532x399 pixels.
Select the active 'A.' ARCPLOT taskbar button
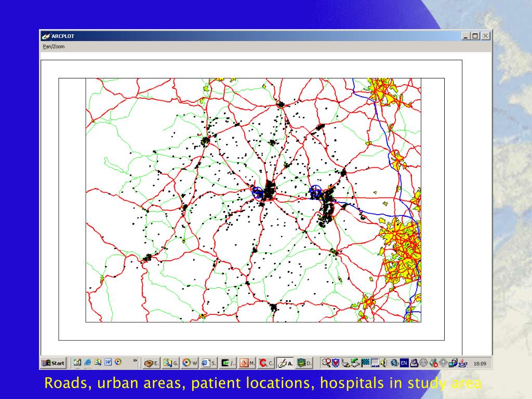pos(285,363)
